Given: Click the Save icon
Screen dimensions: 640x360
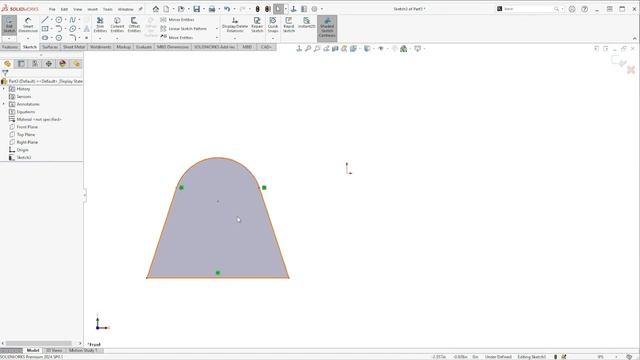Looking at the screenshot, I should [x=197, y=9].
